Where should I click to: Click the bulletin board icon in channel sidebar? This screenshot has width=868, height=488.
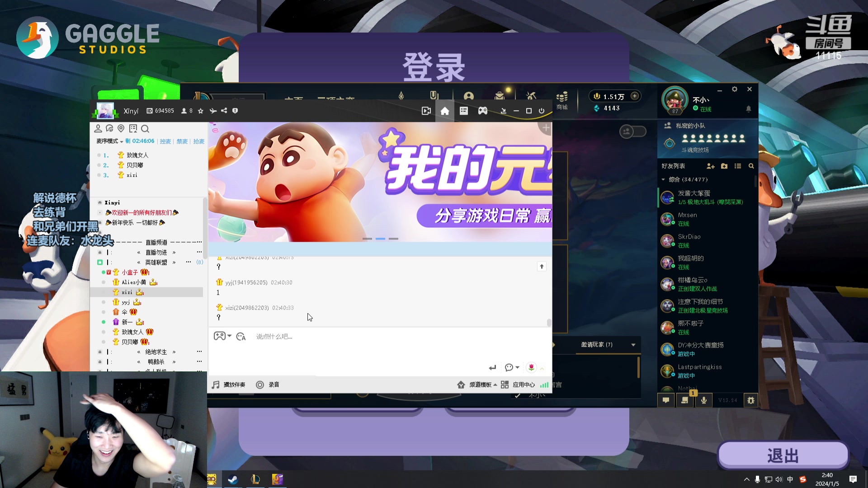133,129
